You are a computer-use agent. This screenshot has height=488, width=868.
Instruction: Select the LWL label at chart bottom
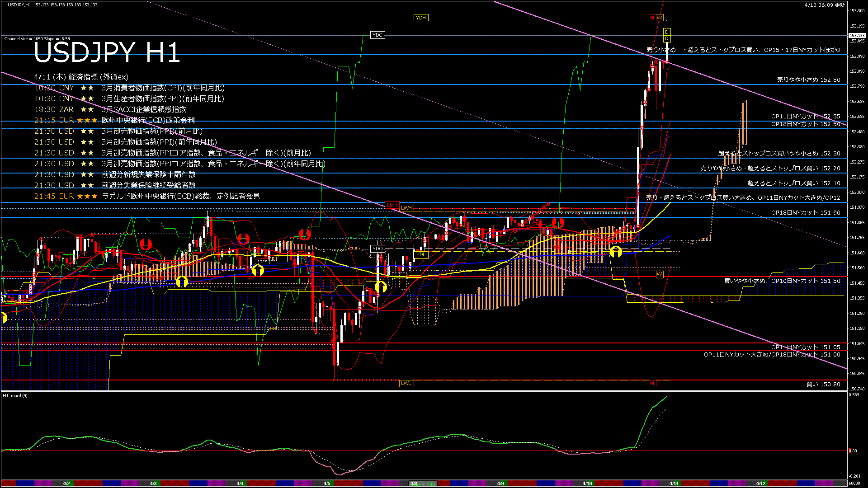[406, 383]
